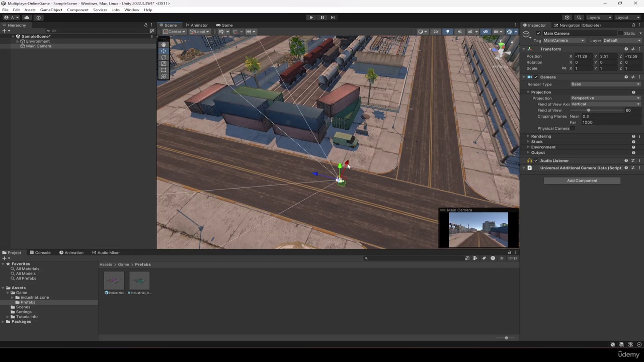Open the Animation tab
The image size is (644, 362).
71,252
